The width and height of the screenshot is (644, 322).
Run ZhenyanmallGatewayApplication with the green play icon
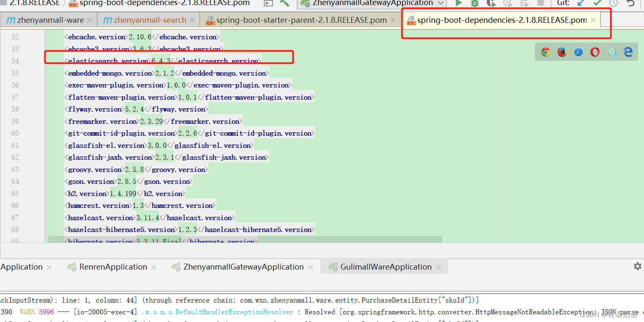coord(459,3)
